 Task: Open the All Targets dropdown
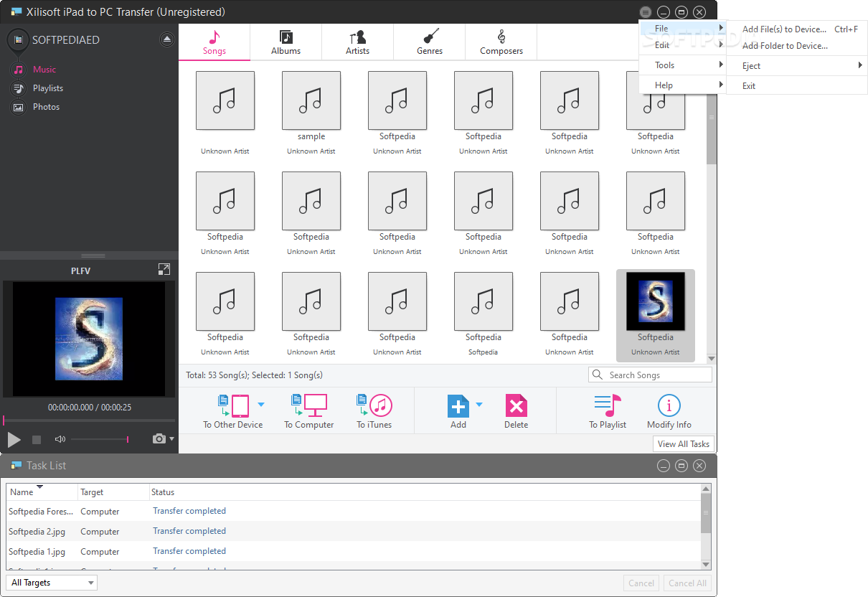point(51,583)
